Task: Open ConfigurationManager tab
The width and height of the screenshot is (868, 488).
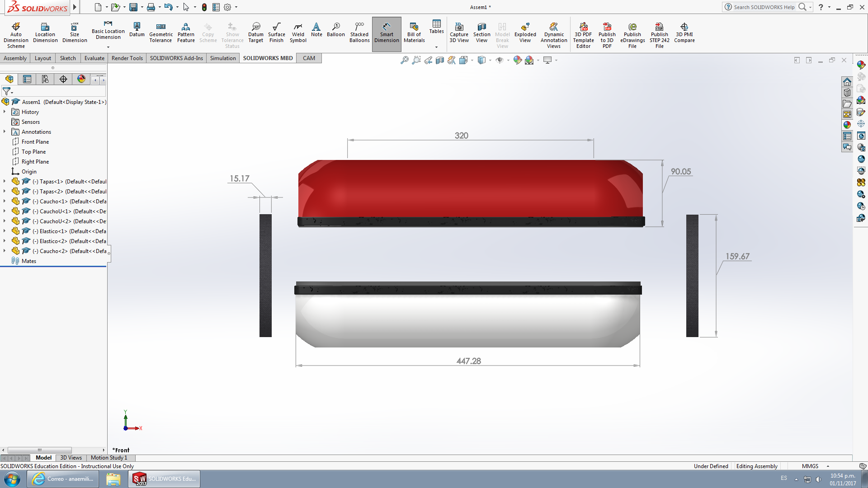Action: click(45, 80)
